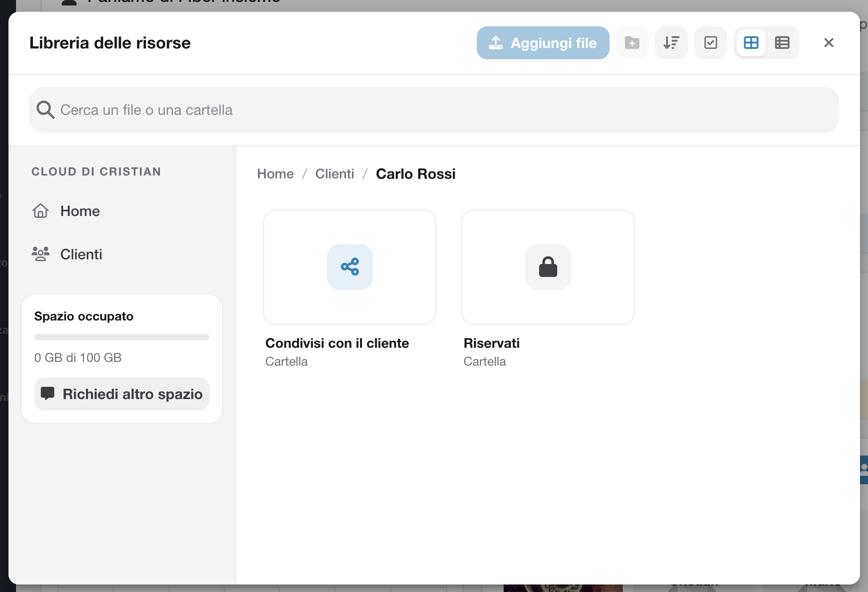Select Carlo Rossi in the breadcrumb
Screen dimensions: 868x592
[x=416, y=174]
